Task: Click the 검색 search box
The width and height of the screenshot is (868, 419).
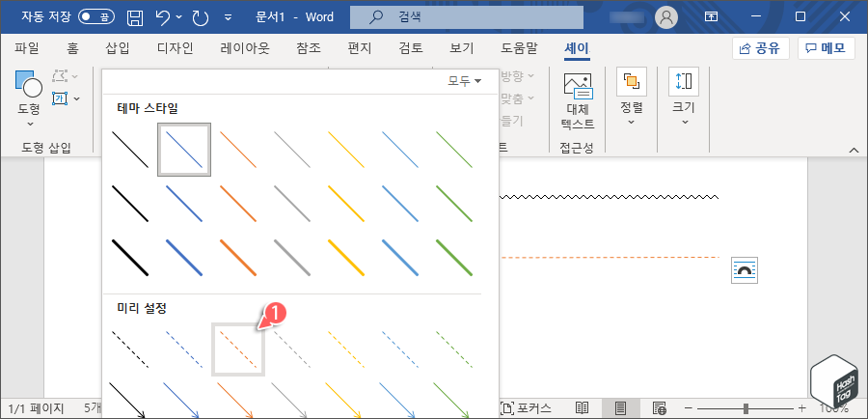Action: pos(467,17)
